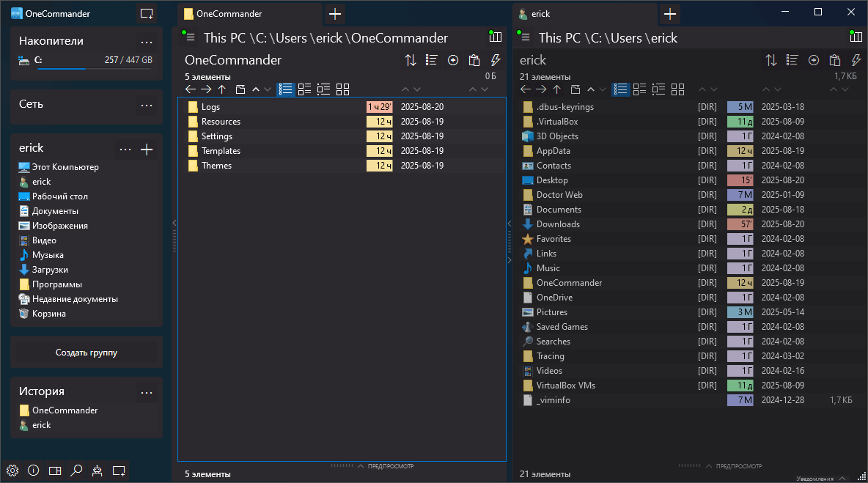
Task: Select the Templates folder row
Action: 342,150
